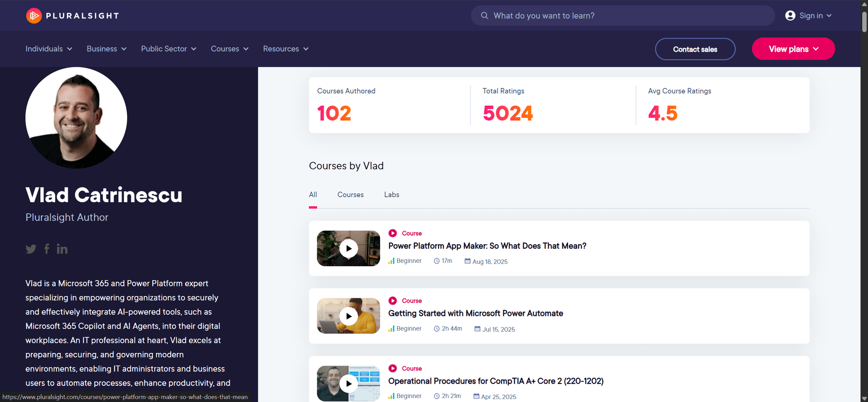Open Power Platform App Maker course title
Viewport: 868px width, 402px height.
tap(487, 246)
